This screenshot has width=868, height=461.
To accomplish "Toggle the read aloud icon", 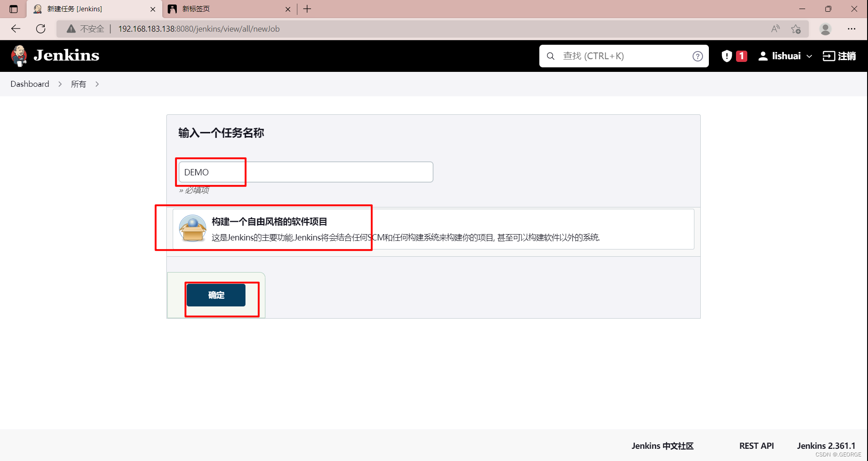I will (x=776, y=29).
